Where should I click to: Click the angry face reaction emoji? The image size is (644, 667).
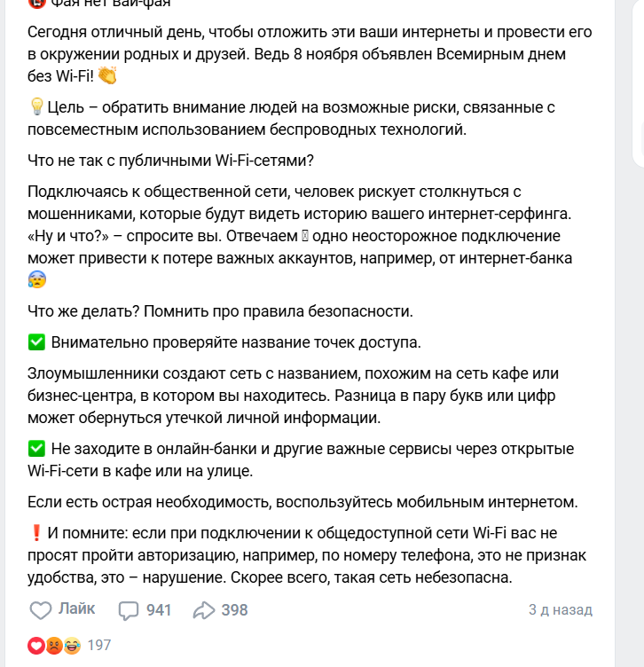[x=54, y=646]
